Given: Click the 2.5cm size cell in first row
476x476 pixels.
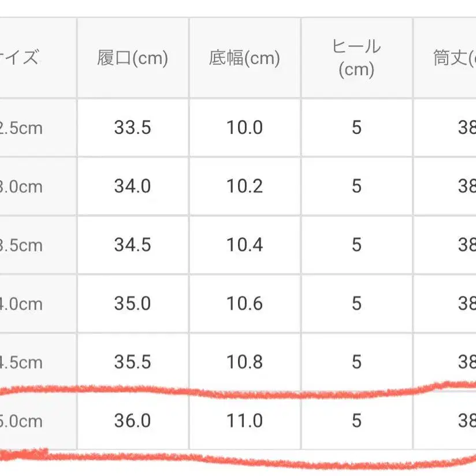Looking at the screenshot, I should [23, 128].
